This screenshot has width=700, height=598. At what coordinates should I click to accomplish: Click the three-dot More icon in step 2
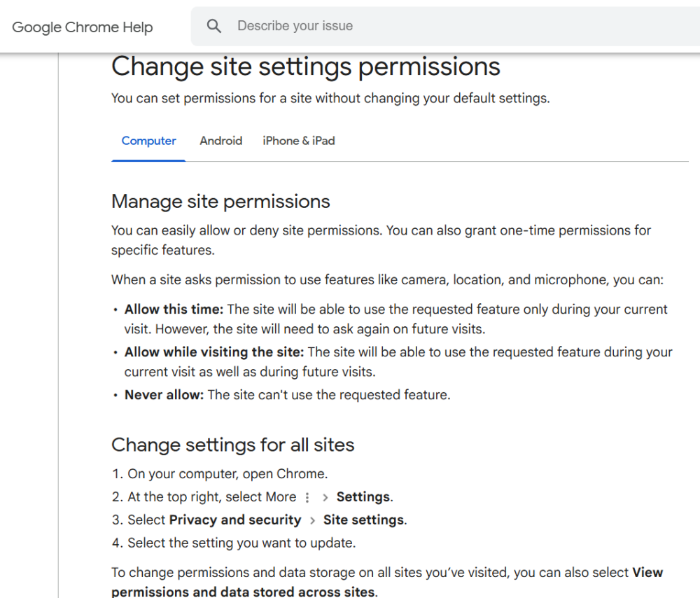pyautogui.click(x=307, y=496)
